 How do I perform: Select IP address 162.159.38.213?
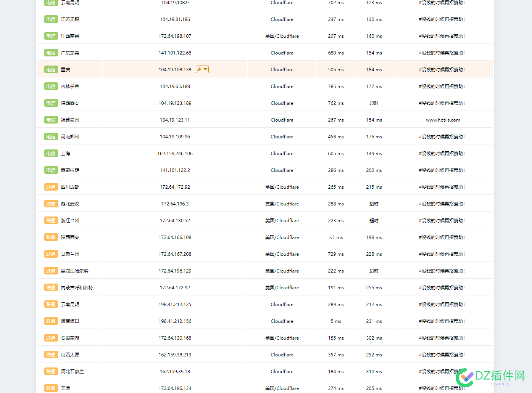click(175, 355)
